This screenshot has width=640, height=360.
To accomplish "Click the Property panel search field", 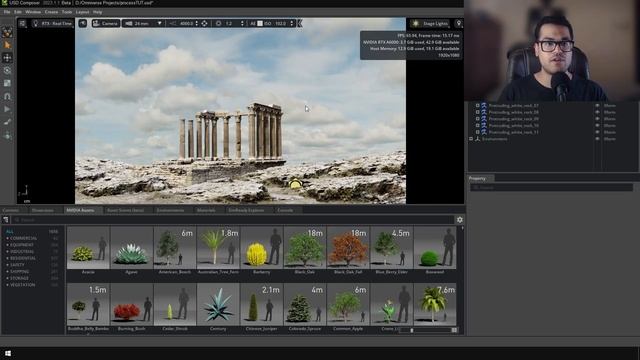I will tap(551, 187).
